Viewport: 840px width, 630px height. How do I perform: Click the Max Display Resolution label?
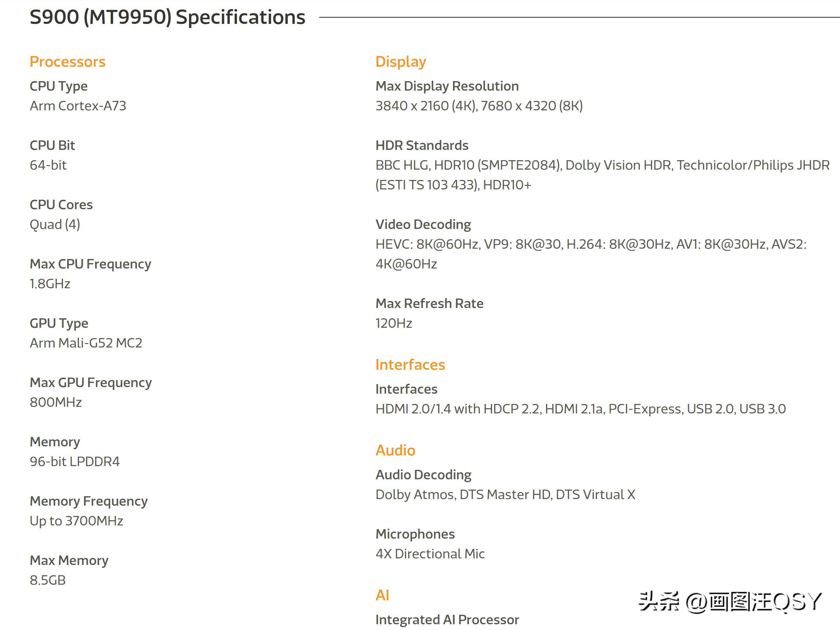pos(447,86)
